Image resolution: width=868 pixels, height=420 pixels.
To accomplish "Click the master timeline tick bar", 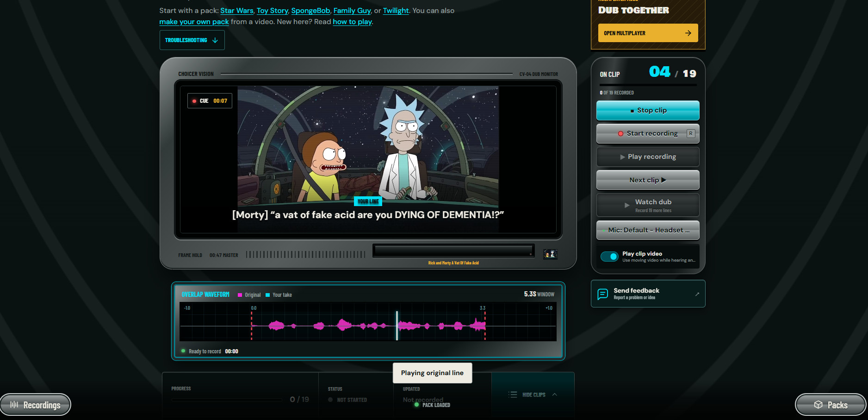I will (x=305, y=254).
